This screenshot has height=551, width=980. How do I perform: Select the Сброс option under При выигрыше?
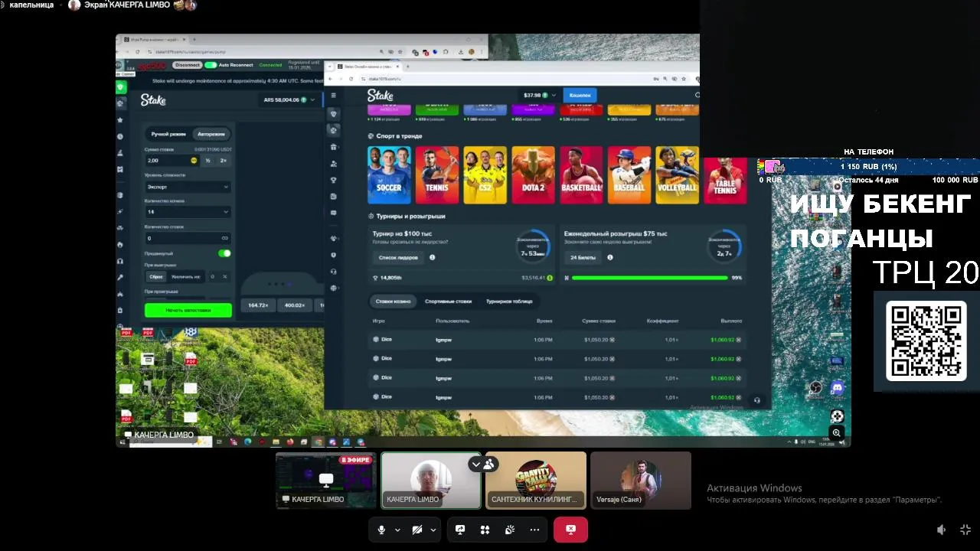click(x=157, y=276)
